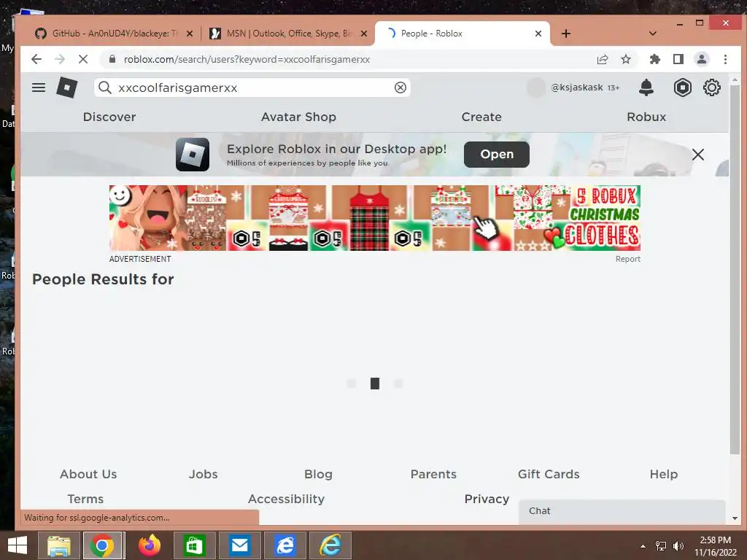This screenshot has width=747, height=560.
Task: Open the taskbar clock showing 2:58 PM
Action: [x=715, y=545]
